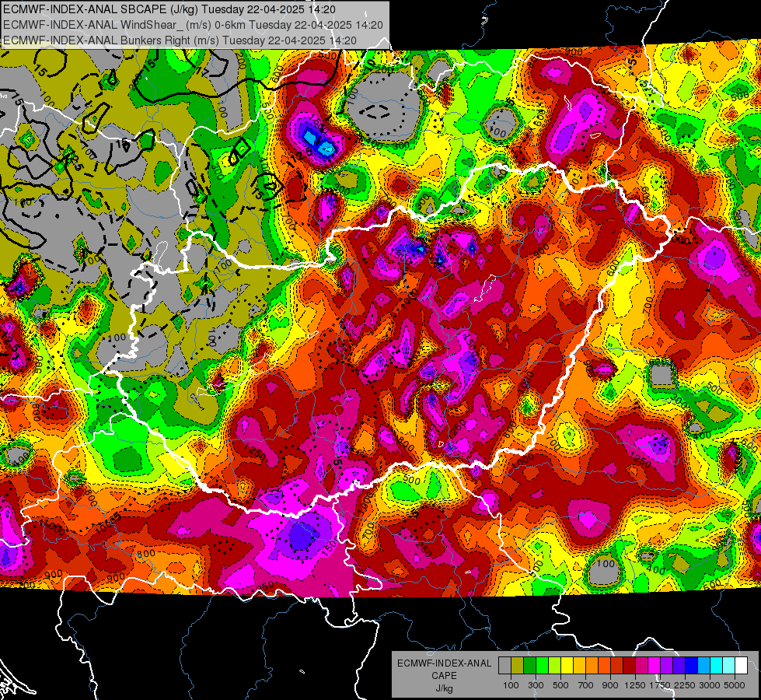Click the gray legend swatch below 100
This screenshot has width=761, height=700.
[x=504, y=665]
